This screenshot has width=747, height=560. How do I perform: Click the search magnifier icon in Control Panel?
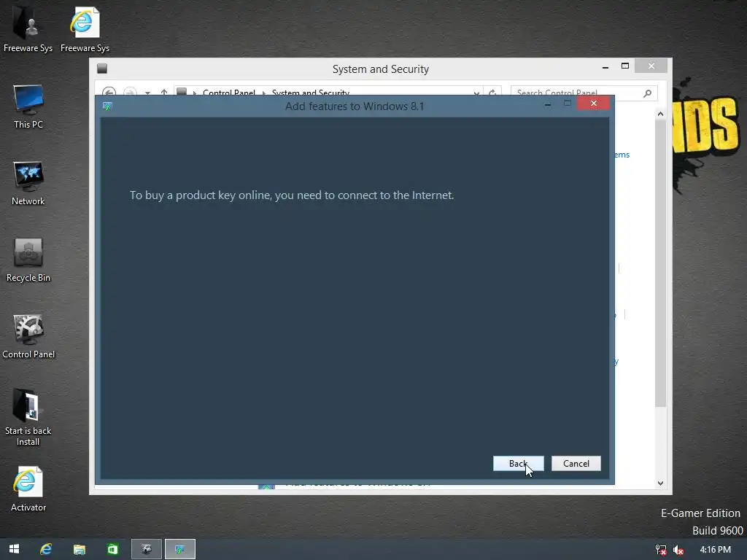pyautogui.click(x=647, y=93)
